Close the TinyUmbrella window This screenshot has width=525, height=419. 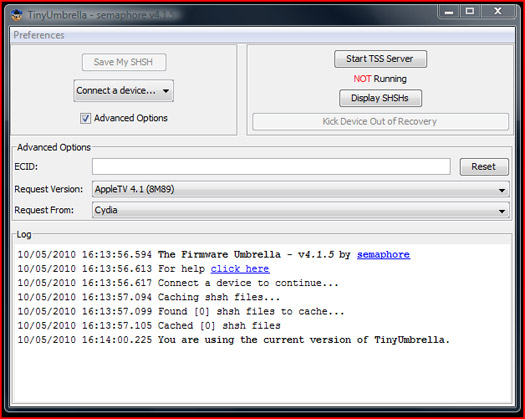click(498, 12)
